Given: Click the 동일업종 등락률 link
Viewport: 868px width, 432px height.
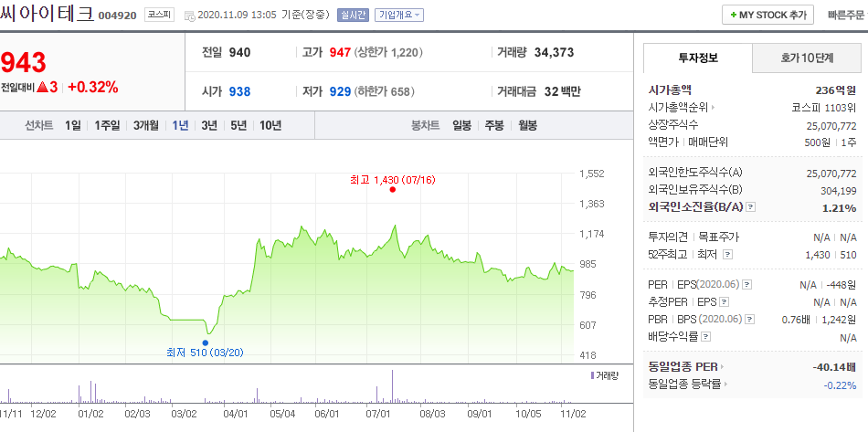Looking at the screenshot, I should 684,384.
